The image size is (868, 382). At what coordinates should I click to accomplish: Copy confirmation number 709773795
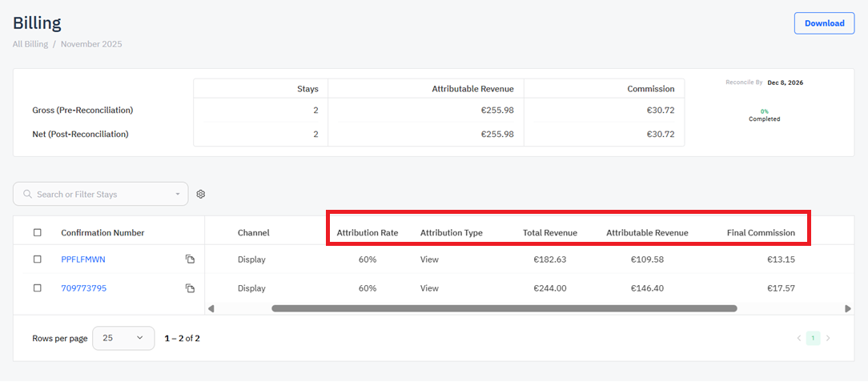tap(190, 288)
